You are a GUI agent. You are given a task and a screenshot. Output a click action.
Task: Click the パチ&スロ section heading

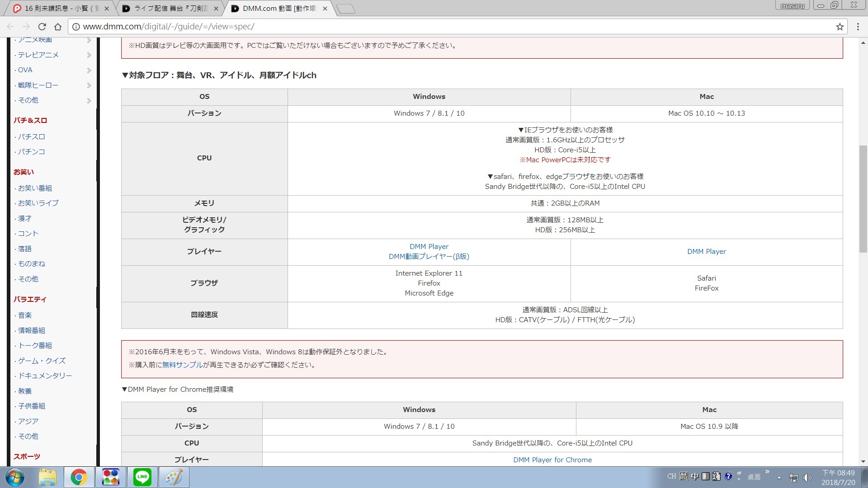coord(30,120)
